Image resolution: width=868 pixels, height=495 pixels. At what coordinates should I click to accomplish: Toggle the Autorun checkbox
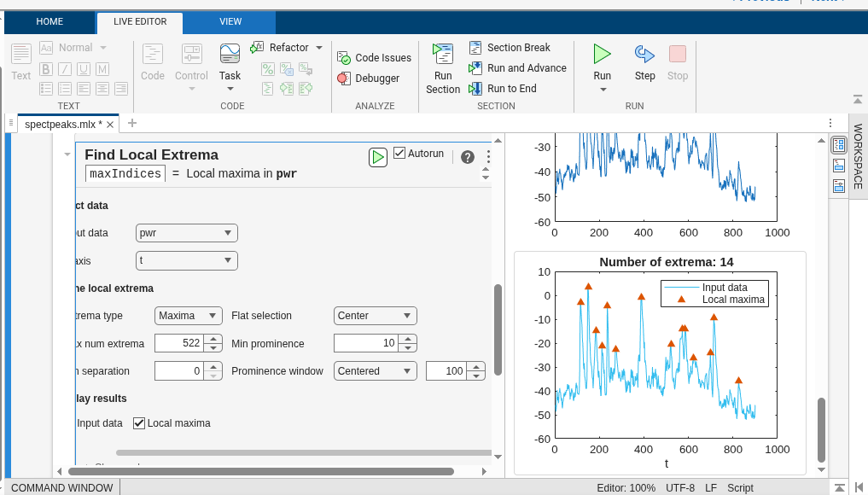pos(399,154)
